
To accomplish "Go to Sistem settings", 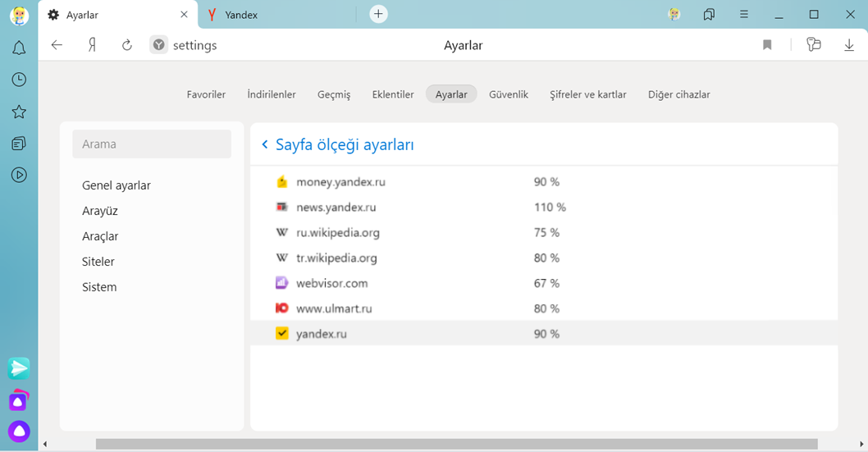I will (99, 287).
